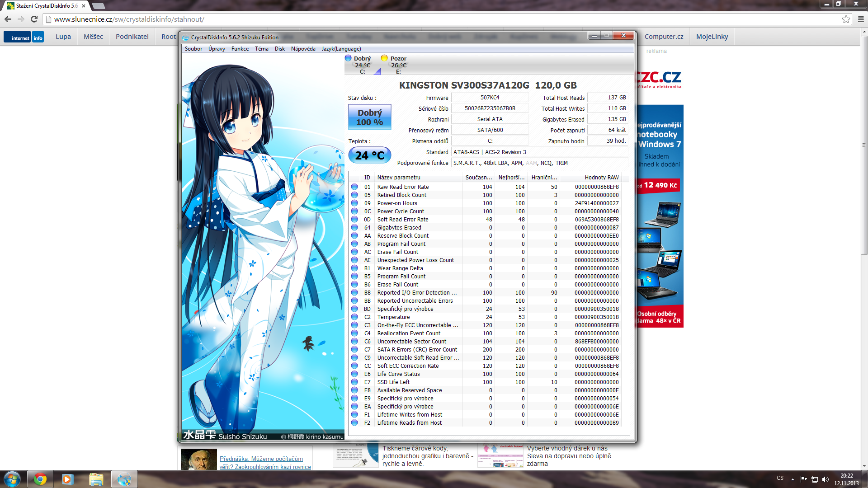Image resolution: width=868 pixels, height=488 pixels.
Task: Open the Jazyk(Language) menu
Action: pos(341,49)
